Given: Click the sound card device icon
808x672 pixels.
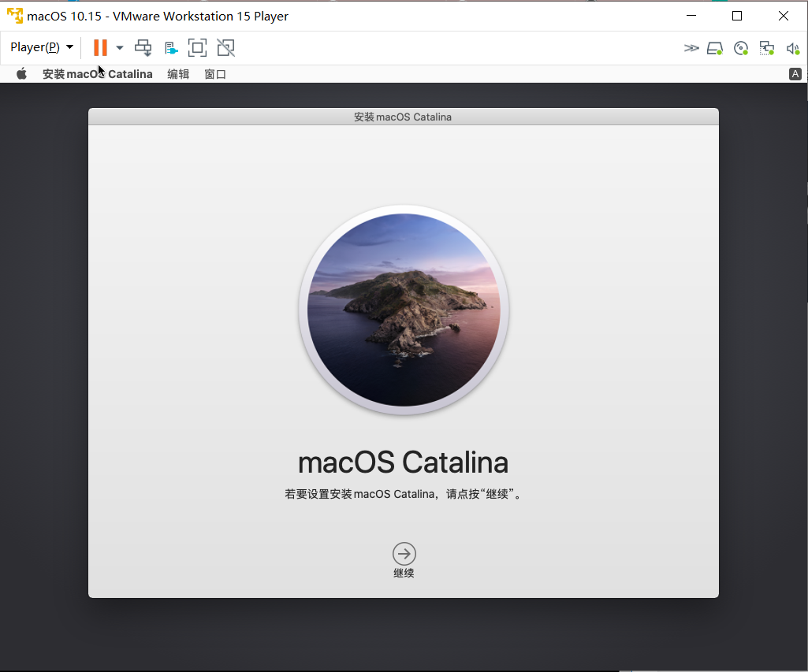Looking at the screenshot, I should 792,48.
